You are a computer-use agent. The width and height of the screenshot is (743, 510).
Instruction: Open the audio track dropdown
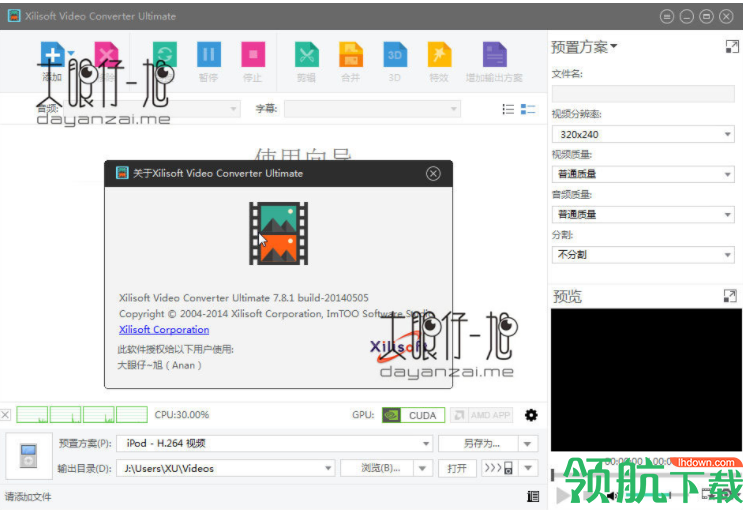pyautogui.click(x=152, y=109)
